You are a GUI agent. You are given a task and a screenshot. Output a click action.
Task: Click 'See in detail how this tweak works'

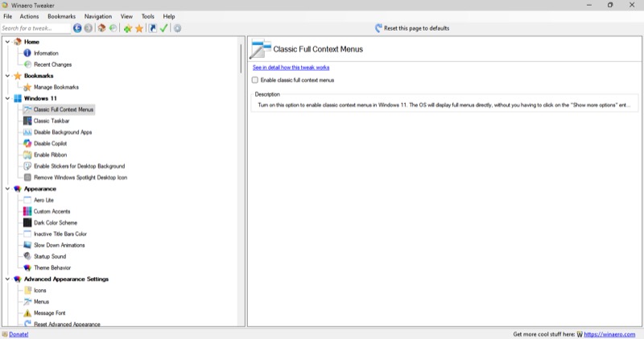tap(291, 68)
